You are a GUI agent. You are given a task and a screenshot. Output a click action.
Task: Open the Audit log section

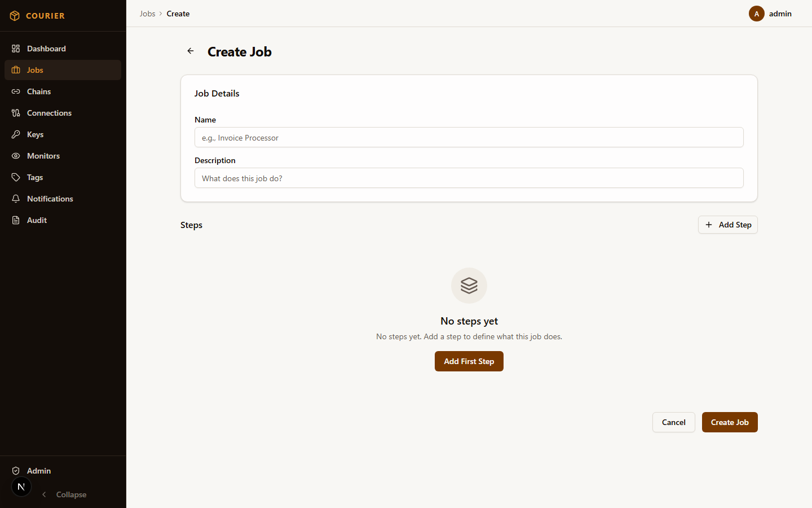point(36,220)
